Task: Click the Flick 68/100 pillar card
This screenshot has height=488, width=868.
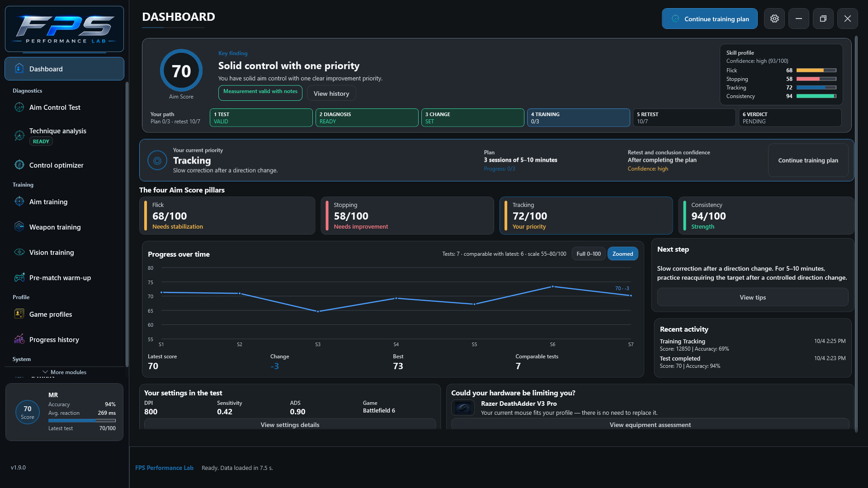Action: (227, 216)
